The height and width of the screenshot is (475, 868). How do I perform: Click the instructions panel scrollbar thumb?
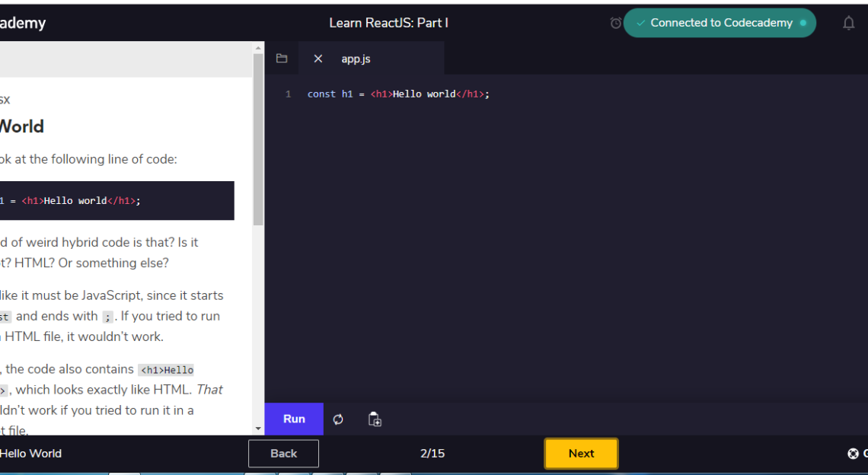coord(258,137)
